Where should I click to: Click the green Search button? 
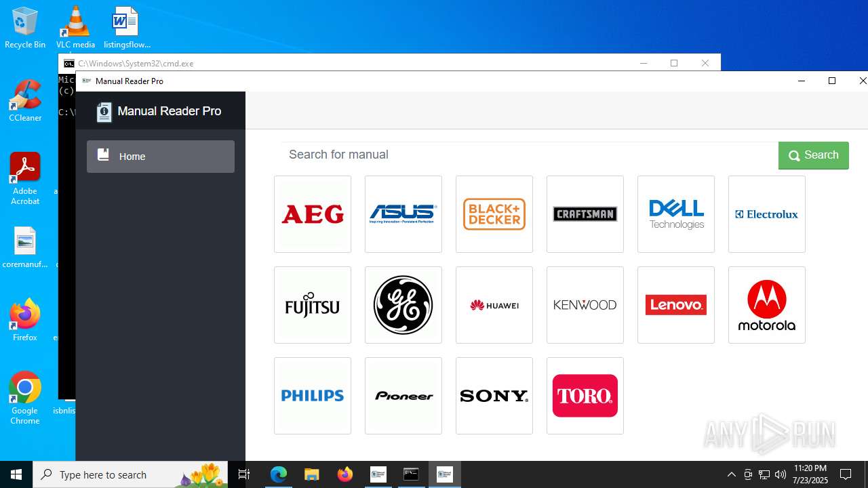click(814, 155)
